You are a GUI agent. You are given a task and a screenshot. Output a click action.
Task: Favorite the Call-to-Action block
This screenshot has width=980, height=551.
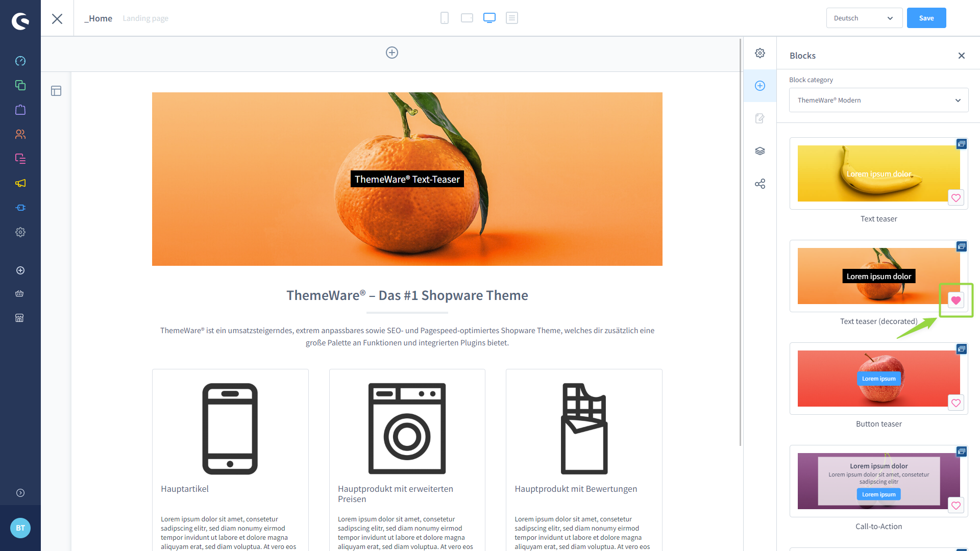point(956,506)
